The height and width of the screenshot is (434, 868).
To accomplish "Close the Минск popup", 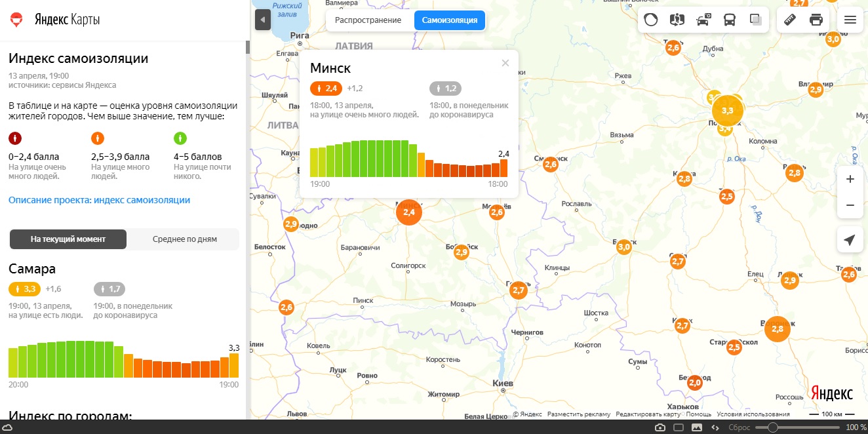I will point(505,64).
